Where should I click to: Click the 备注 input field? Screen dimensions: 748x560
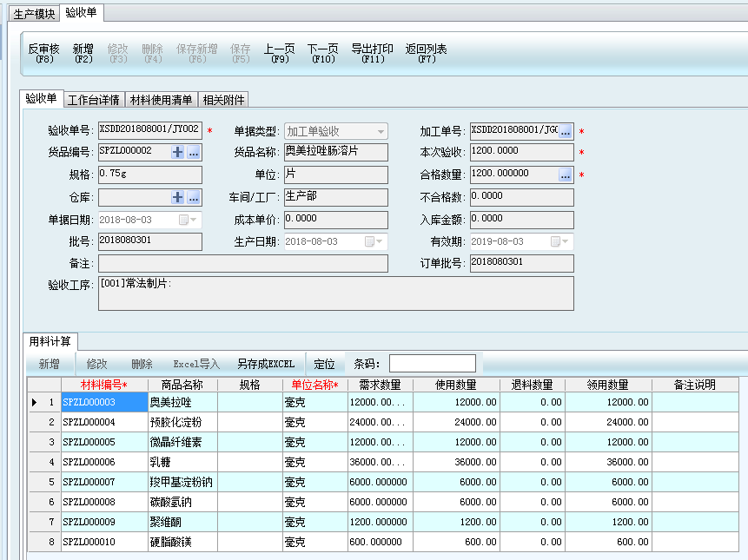(x=243, y=264)
